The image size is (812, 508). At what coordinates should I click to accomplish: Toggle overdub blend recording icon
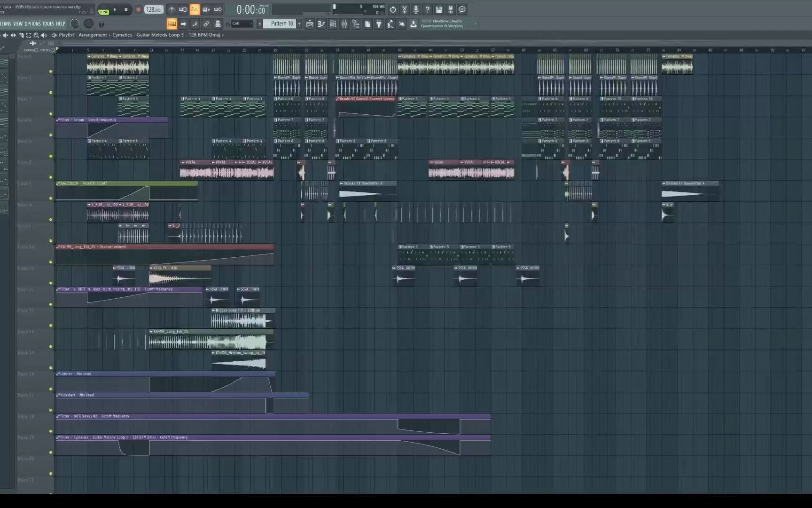(x=206, y=9)
